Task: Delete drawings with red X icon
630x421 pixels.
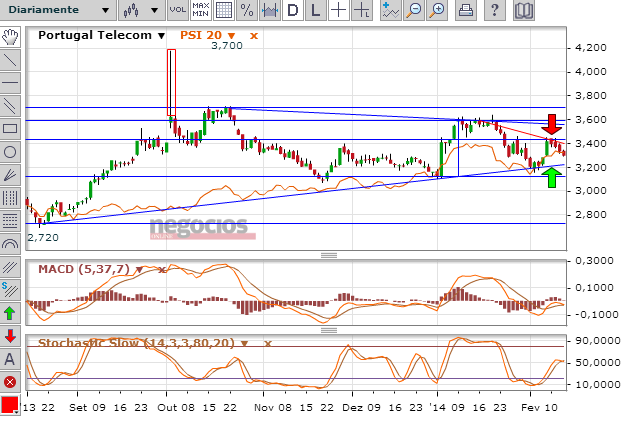Action: pos(10,382)
